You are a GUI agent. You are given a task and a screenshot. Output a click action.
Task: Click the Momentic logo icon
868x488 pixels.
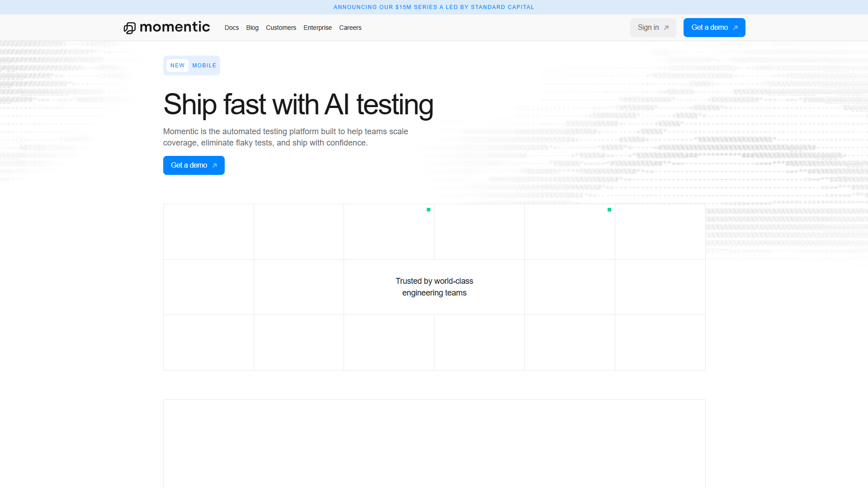pos(130,28)
